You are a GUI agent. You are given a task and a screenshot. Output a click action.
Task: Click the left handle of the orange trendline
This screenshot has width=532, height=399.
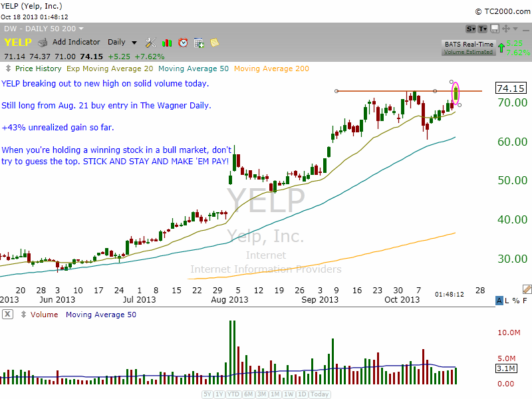click(x=336, y=91)
